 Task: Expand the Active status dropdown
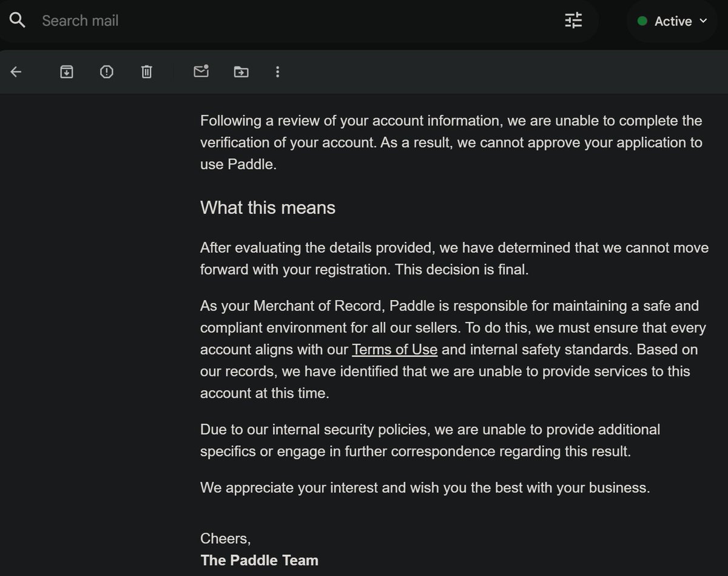(x=672, y=21)
